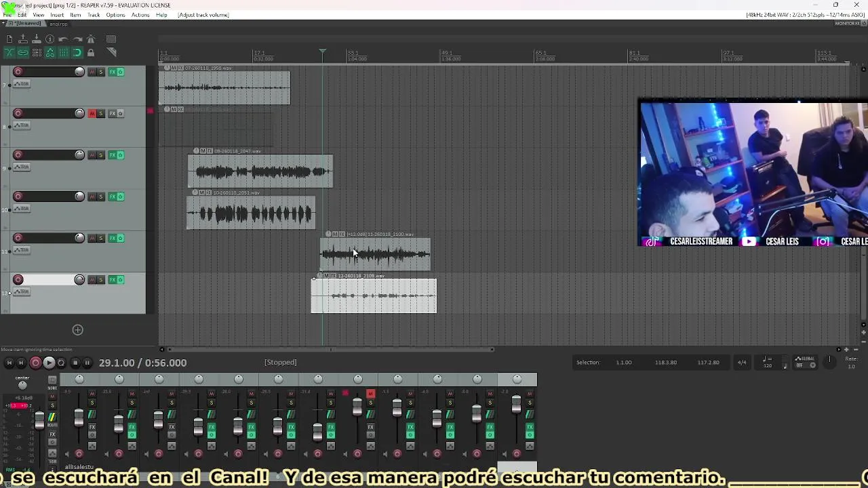Toggle the metronome icon in toolbar
This screenshot has height=488, width=868.
91,39
